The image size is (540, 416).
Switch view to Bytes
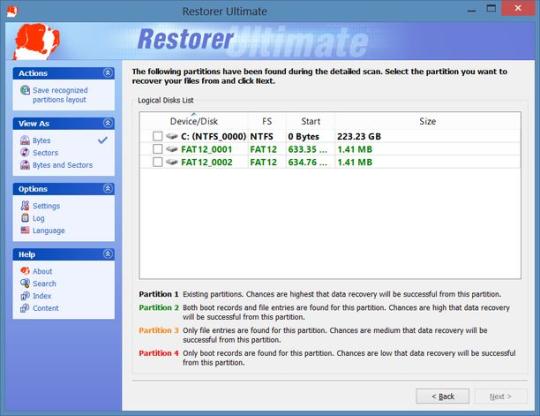pyautogui.click(x=41, y=141)
